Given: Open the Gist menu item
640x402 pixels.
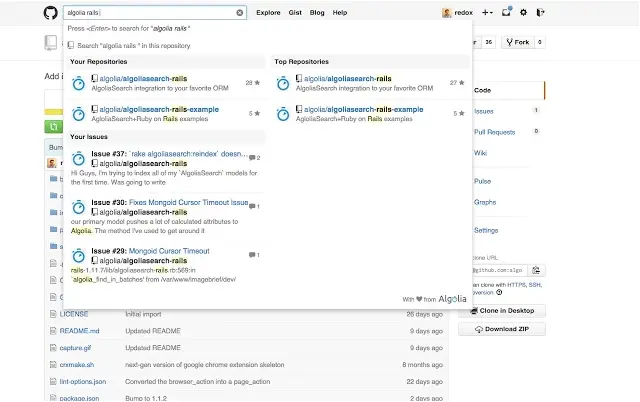Looking at the screenshot, I should (295, 13).
